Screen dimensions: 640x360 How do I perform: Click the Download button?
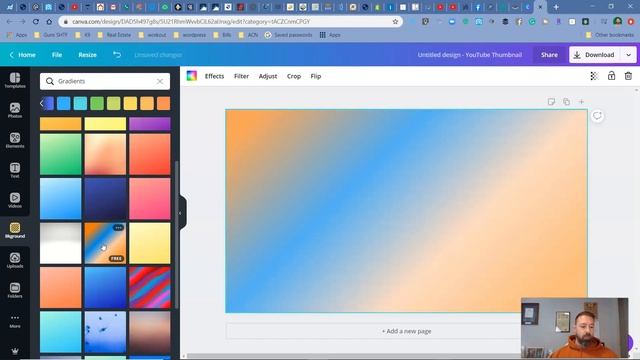[x=595, y=55]
